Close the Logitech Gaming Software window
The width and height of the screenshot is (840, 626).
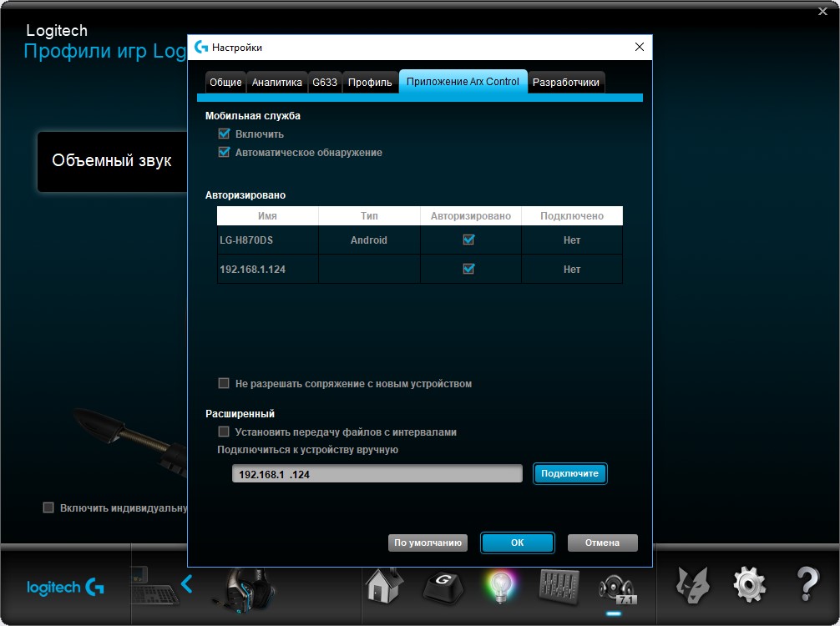tap(822, 11)
